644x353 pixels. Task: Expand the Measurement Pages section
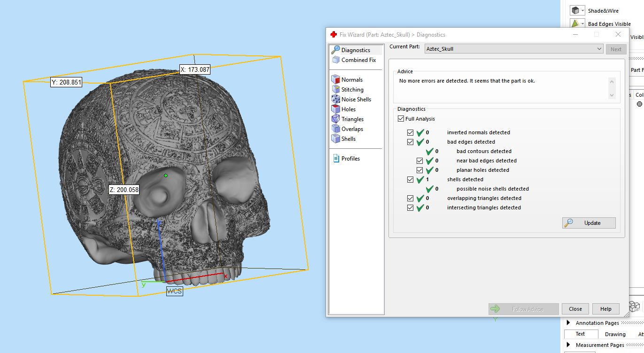[x=568, y=345]
